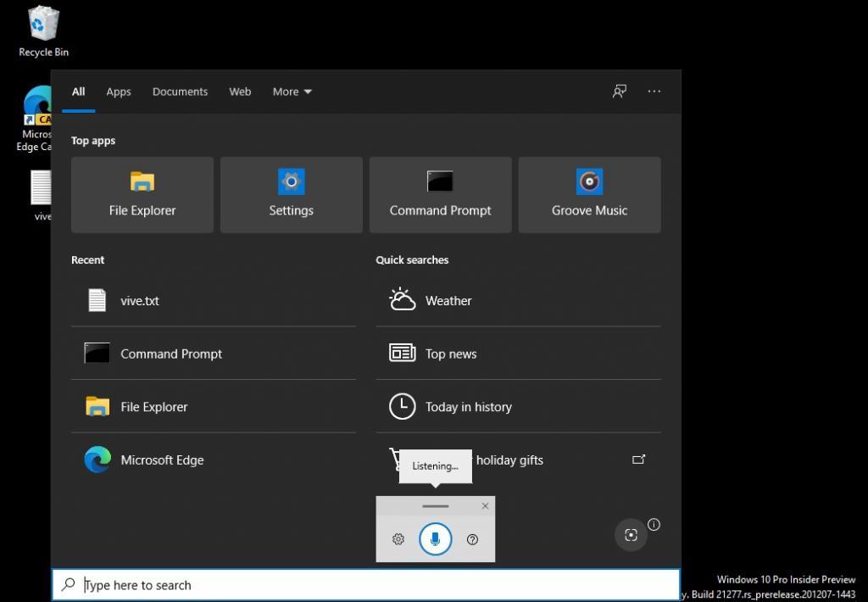The image size is (868, 602).
Task: Click the magnifier icon in search box
Action: [x=68, y=584]
